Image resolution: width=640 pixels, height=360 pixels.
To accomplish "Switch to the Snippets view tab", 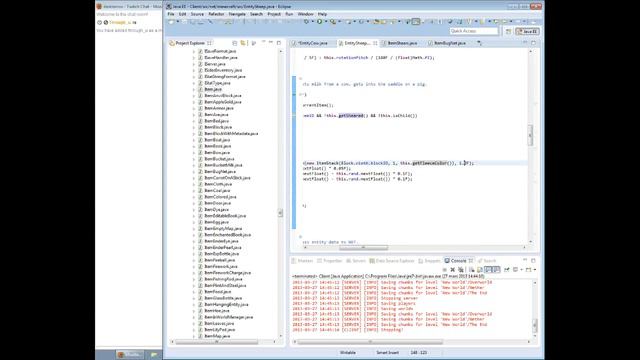I will click(429, 261).
